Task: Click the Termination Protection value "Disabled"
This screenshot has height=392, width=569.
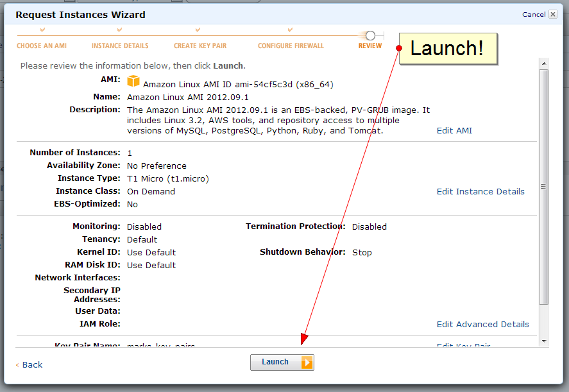Action: pyautogui.click(x=369, y=227)
